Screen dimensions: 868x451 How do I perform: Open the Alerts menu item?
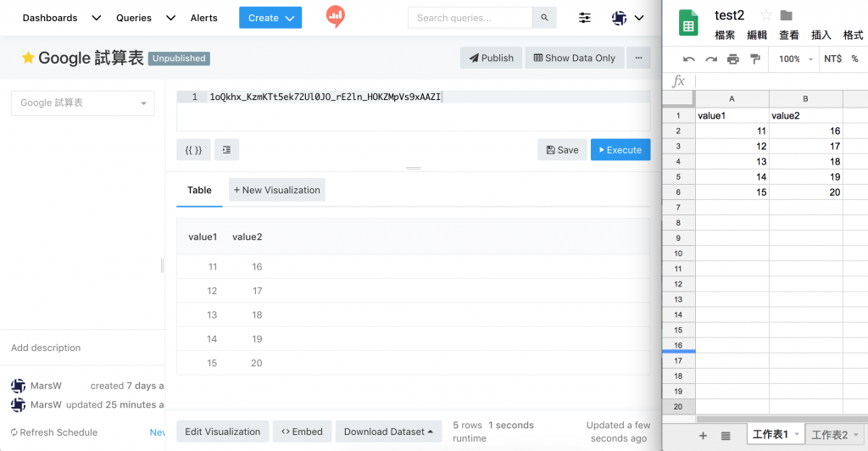[x=203, y=18]
